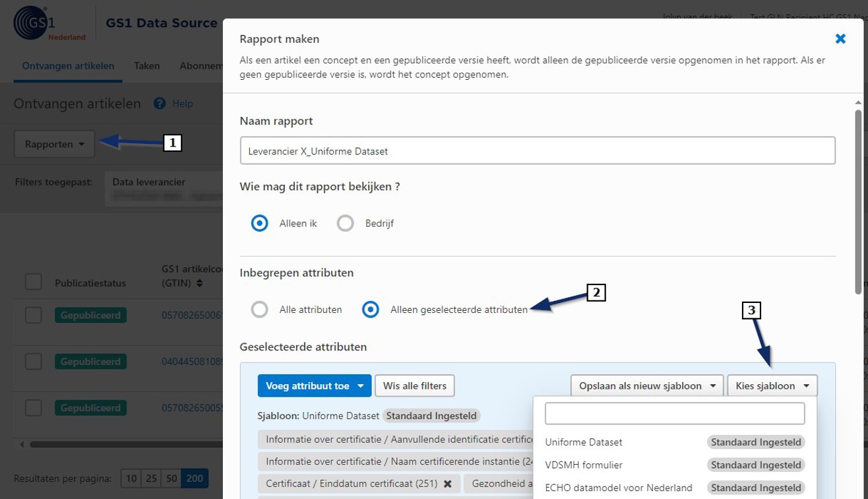Open the Help icon next to Ontvangen artikelen
Screen dimensions: 868x499
[x=160, y=104]
